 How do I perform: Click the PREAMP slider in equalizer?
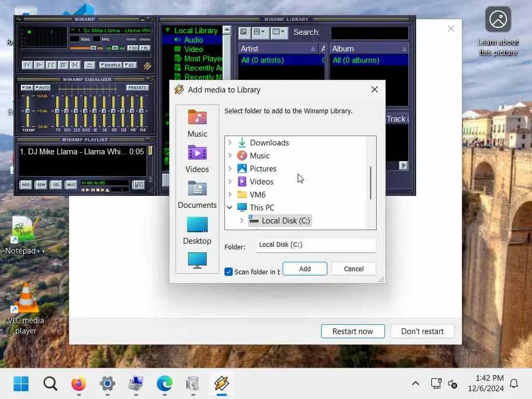click(28, 111)
